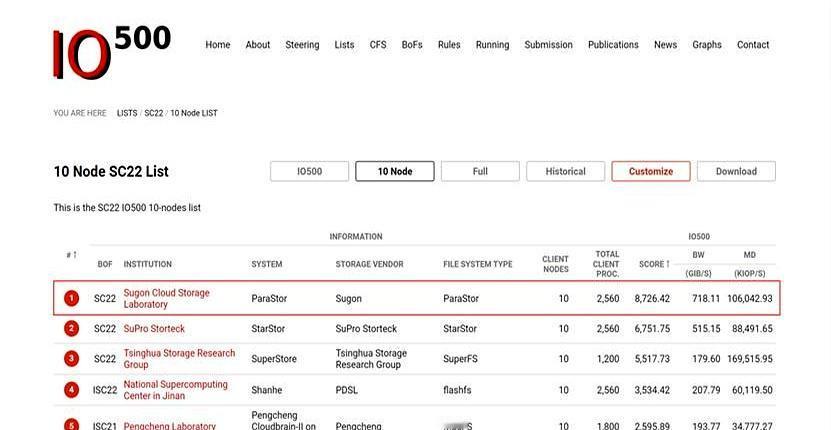This screenshot has height=430, width=831.
Task: Open CFS navigation item
Action: [x=378, y=45]
